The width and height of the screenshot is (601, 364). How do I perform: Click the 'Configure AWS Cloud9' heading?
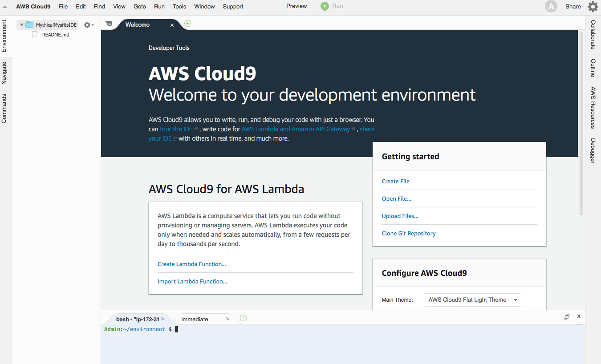tap(424, 273)
